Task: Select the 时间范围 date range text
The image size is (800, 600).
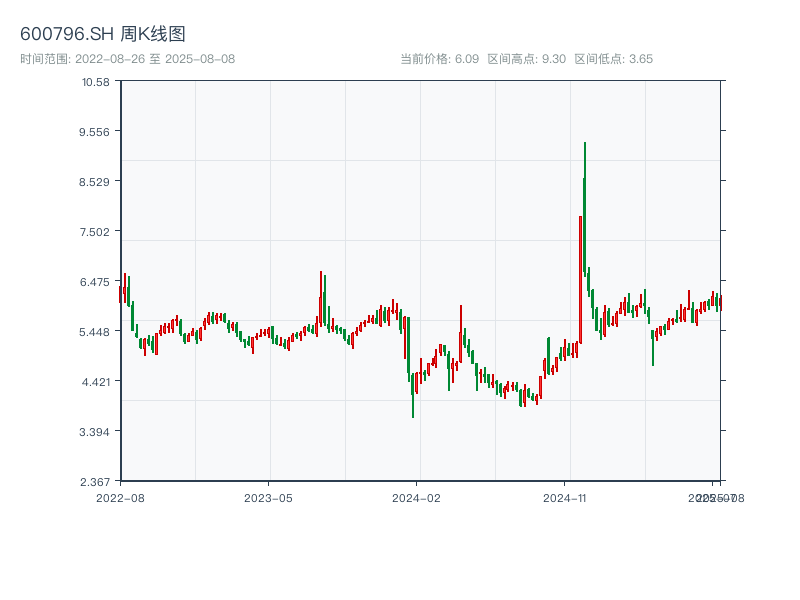Action: tap(127, 59)
